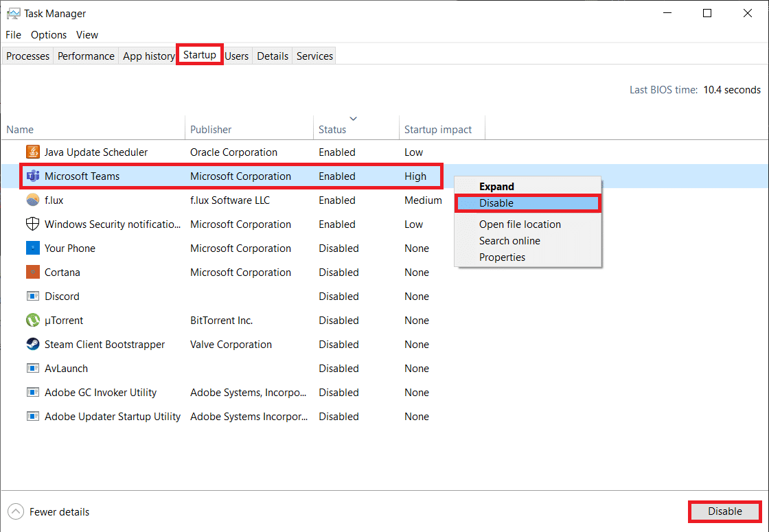Click the Your Phone app icon
The width and height of the screenshot is (769, 532).
click(33, 248)
